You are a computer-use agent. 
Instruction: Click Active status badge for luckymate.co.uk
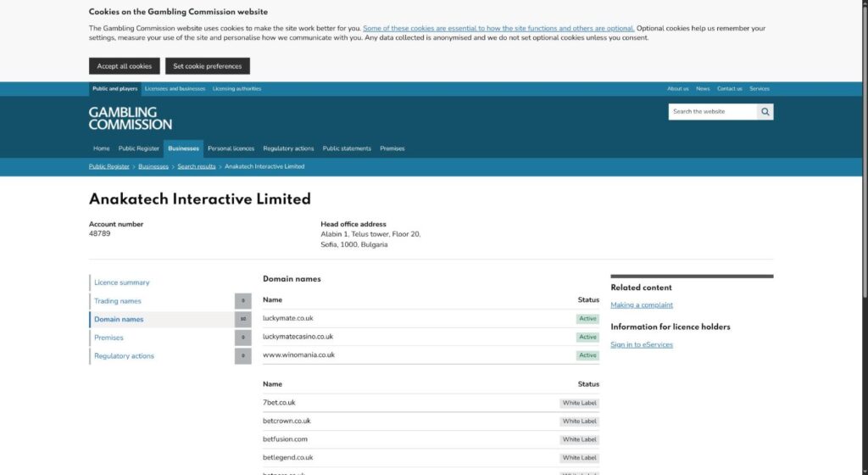click(587, 319)
